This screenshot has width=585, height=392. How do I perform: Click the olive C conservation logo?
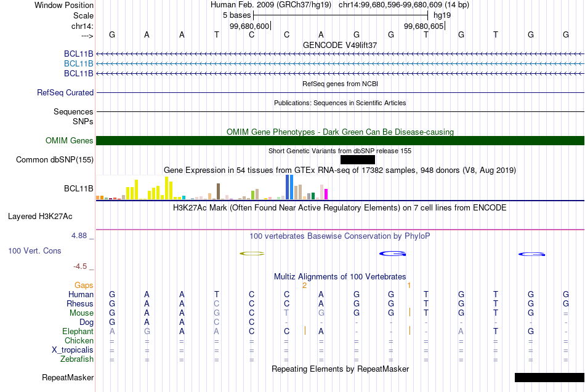coord(252,254)
